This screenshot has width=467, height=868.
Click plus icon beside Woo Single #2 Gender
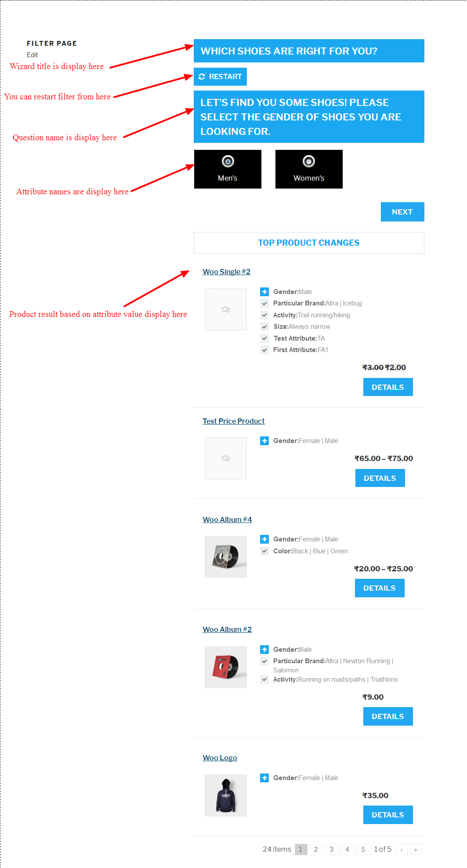click(x=264, y=292)
